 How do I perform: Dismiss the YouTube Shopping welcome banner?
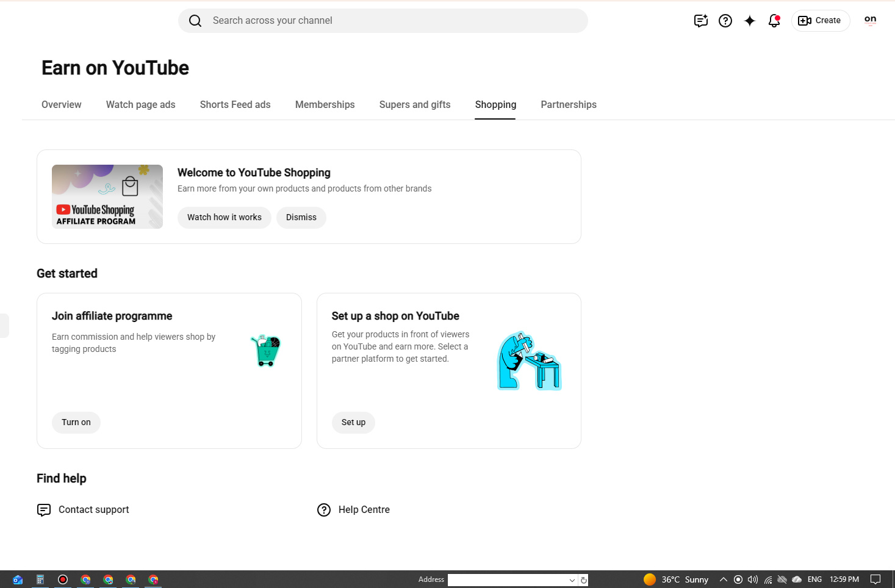[301, 218]
